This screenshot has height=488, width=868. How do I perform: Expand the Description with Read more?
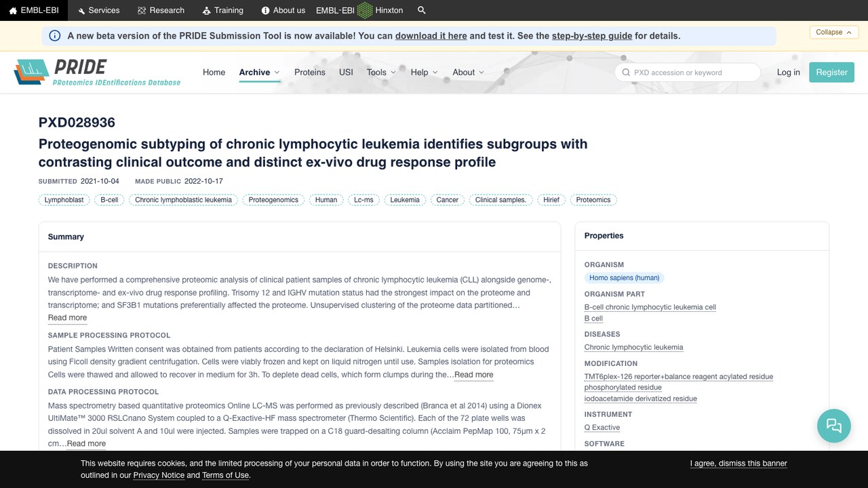pyautogui.click(x=67, y=318)
